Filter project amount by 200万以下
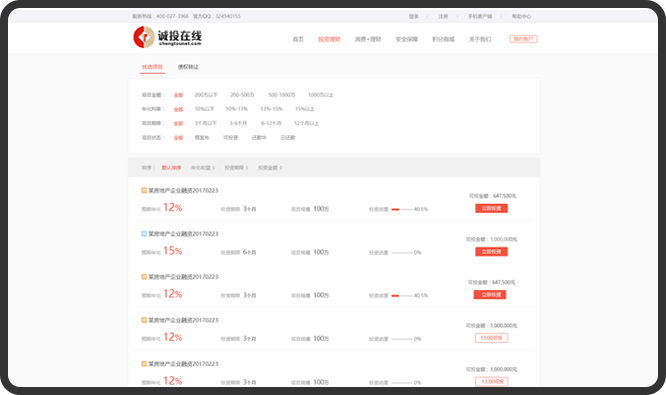Screen dimensions: 666x395 tap(206, 95)
